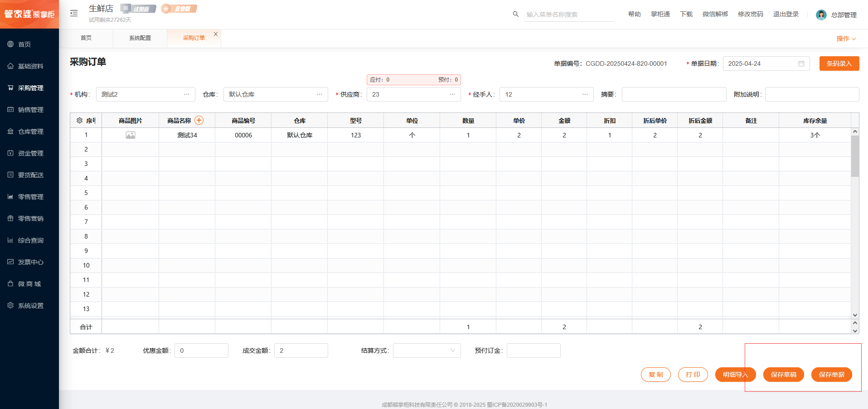Screen dimensions: 868x409
Task: Click the 明细导入 button
Action: click(735, 375)
